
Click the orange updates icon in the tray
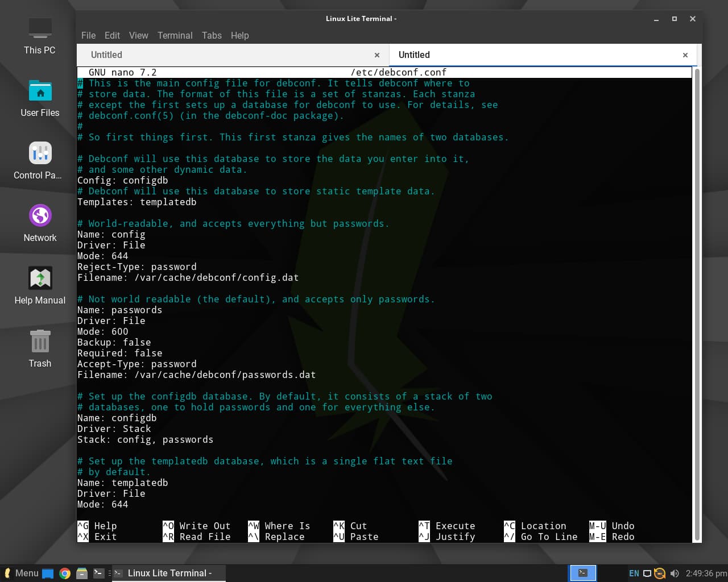click(x=660, y=573)
